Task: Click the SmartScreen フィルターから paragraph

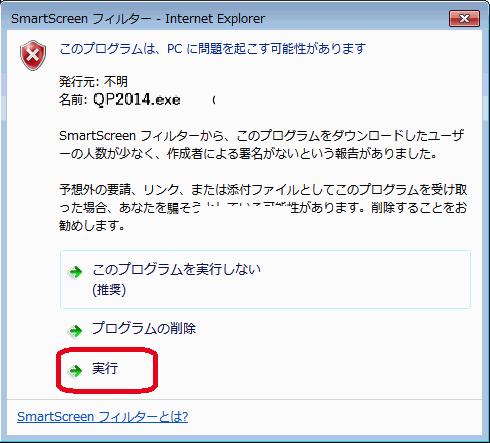Action: coord(262,145)
